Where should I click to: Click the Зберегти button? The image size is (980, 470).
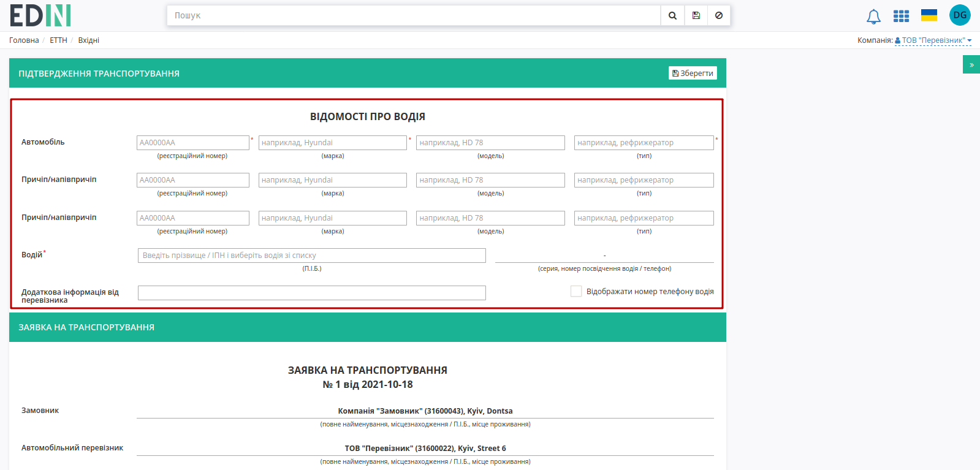[693, 73]
